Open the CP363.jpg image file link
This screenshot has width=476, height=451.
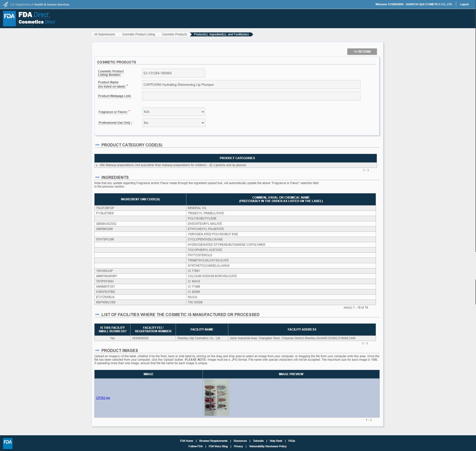103,398
